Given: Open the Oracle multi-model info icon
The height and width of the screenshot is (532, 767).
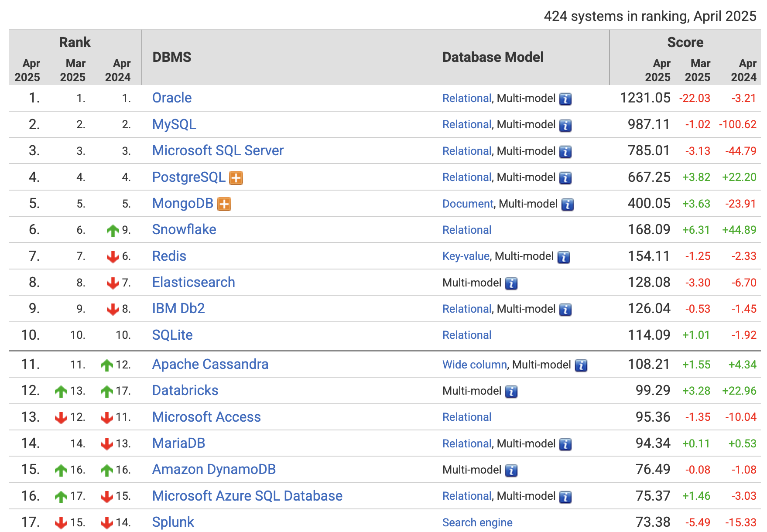Looking at the screenshot, I should click(x=565, y=99).
